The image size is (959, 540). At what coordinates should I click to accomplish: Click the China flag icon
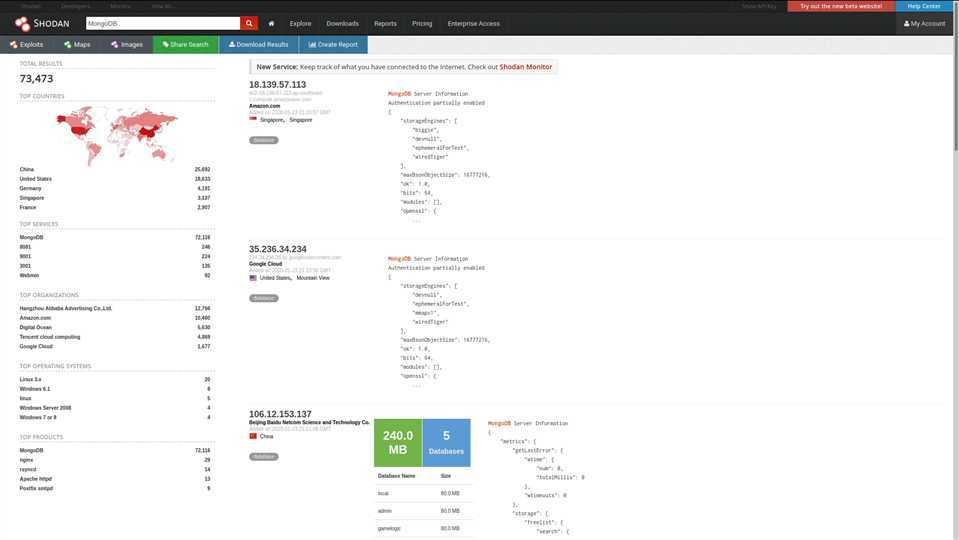click(x=253, y=436)
